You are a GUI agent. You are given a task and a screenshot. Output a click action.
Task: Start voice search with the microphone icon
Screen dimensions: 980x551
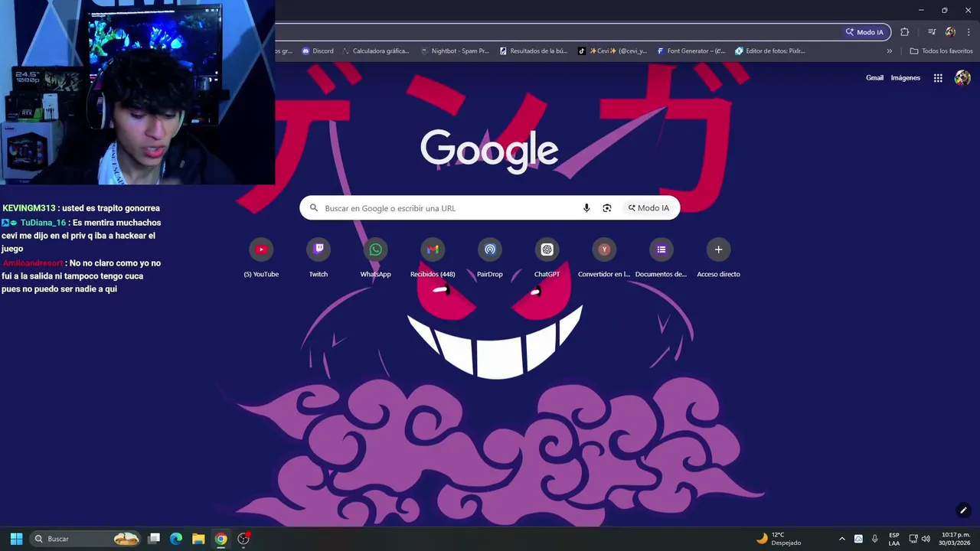(586, 208)
